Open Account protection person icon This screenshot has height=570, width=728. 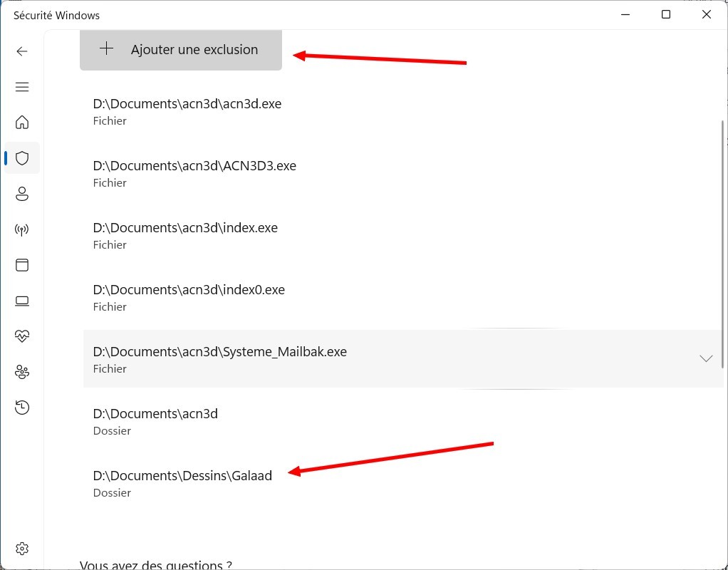click(x=22, y=194)
